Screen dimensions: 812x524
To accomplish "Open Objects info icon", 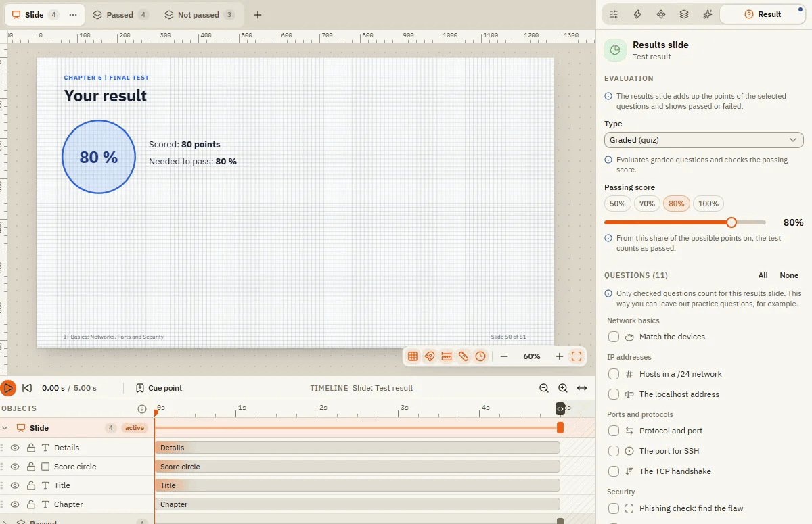I will 142,409.
